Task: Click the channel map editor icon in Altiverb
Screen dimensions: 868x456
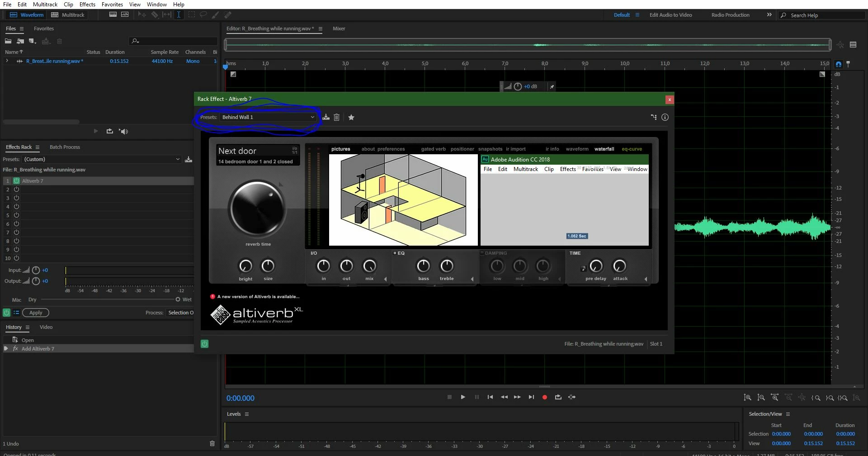Action: 654,117
